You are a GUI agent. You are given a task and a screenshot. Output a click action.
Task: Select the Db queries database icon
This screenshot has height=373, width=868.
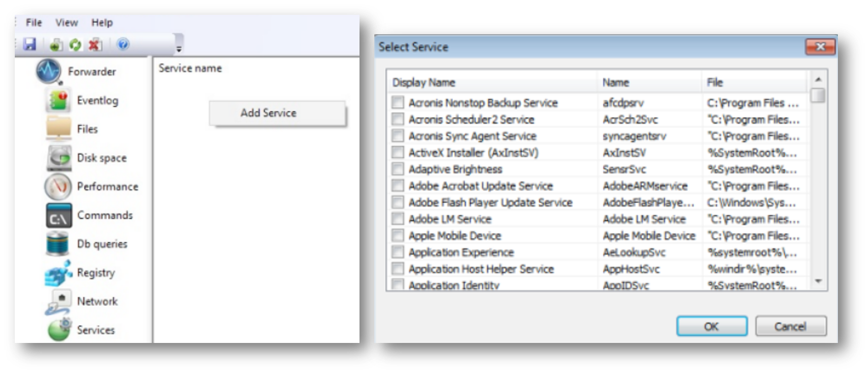[57, 244]
